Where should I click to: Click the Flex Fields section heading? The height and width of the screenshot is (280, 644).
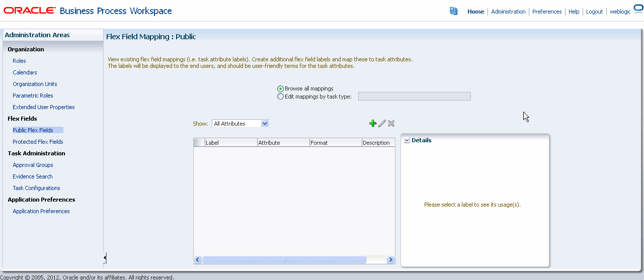click(x=22, y=119)
